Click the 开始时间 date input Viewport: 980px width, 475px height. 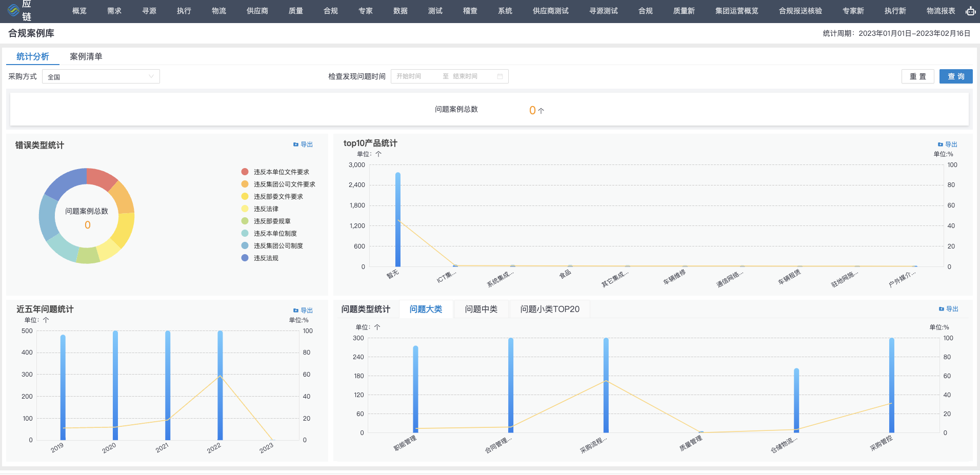(x=415, y=76)
